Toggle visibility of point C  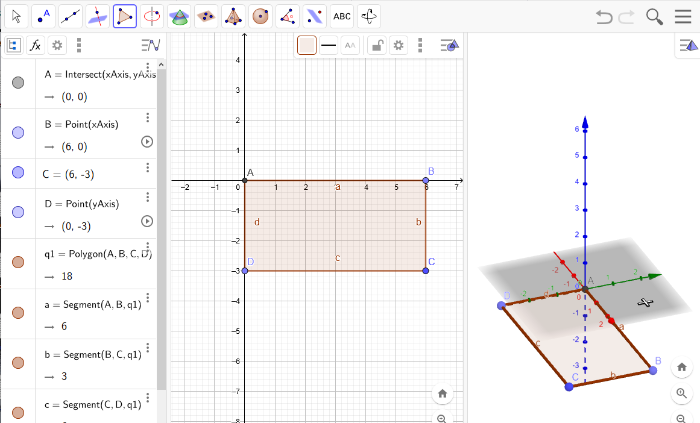tap(18, 172)
